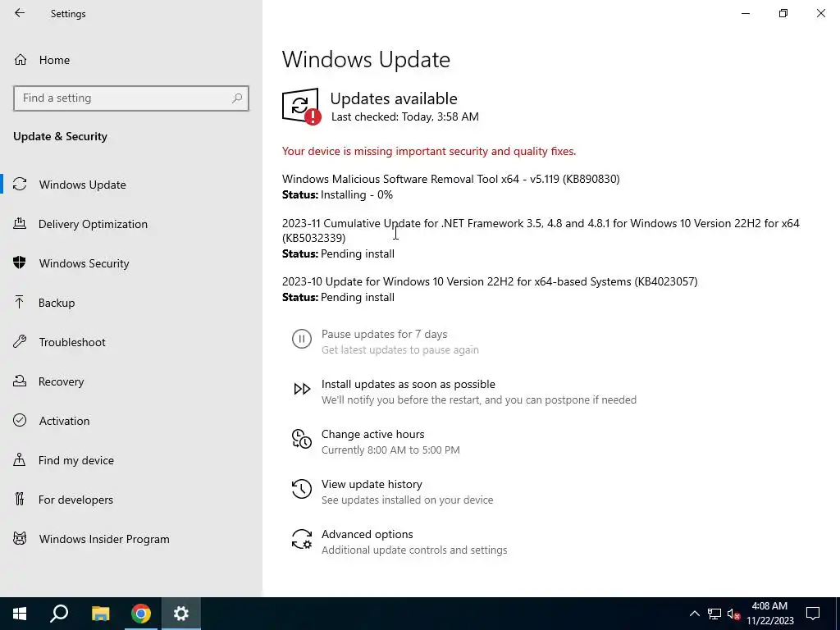Click the Settings gear on the taskbar
Screen dimensions: 840x630
181,614
